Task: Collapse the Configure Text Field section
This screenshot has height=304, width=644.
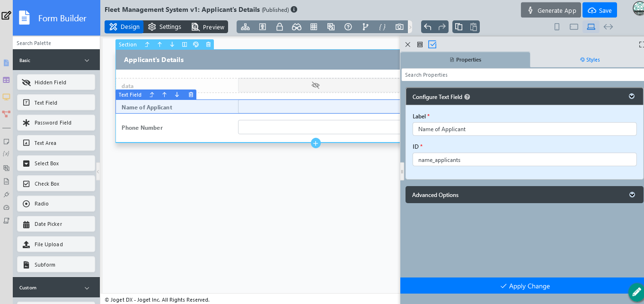Action: 631,97
